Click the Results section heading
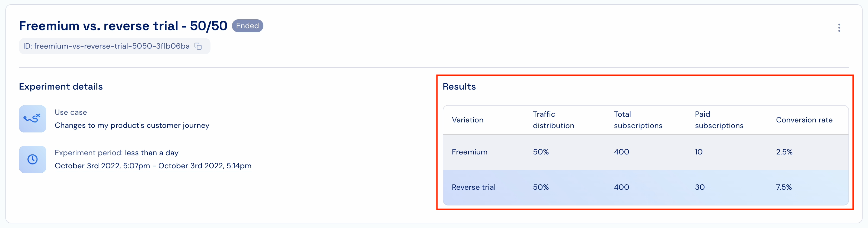 (x=459, y=87)
